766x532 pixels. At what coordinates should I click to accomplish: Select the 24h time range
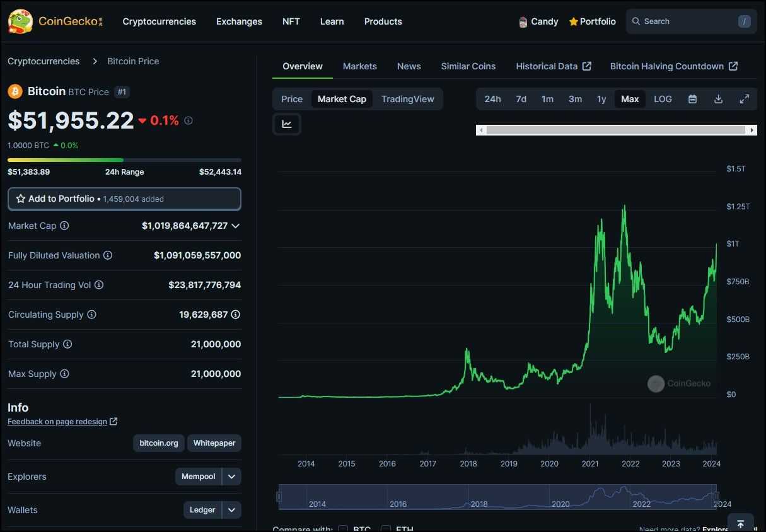coord(492,99)
